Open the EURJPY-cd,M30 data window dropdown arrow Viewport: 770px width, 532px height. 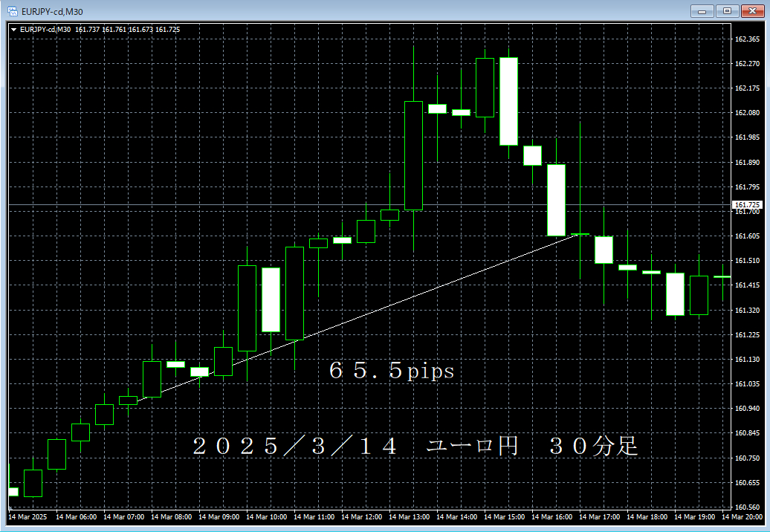point(13,30)
